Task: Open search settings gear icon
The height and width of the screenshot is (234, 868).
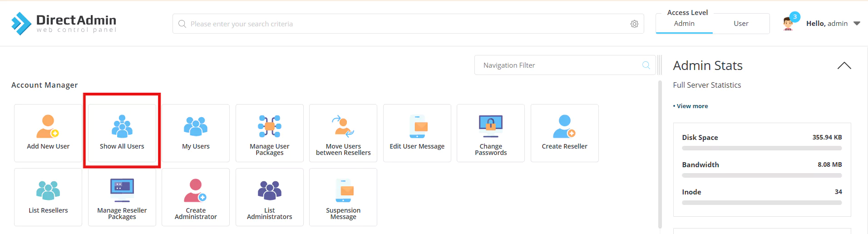Action: pyautogui.click(x=634, y=24)
